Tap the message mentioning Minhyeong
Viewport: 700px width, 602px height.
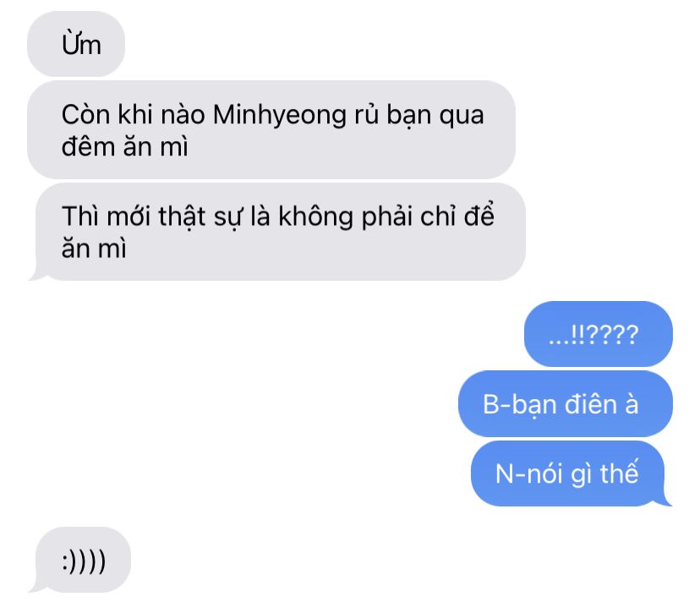point(271,129)
